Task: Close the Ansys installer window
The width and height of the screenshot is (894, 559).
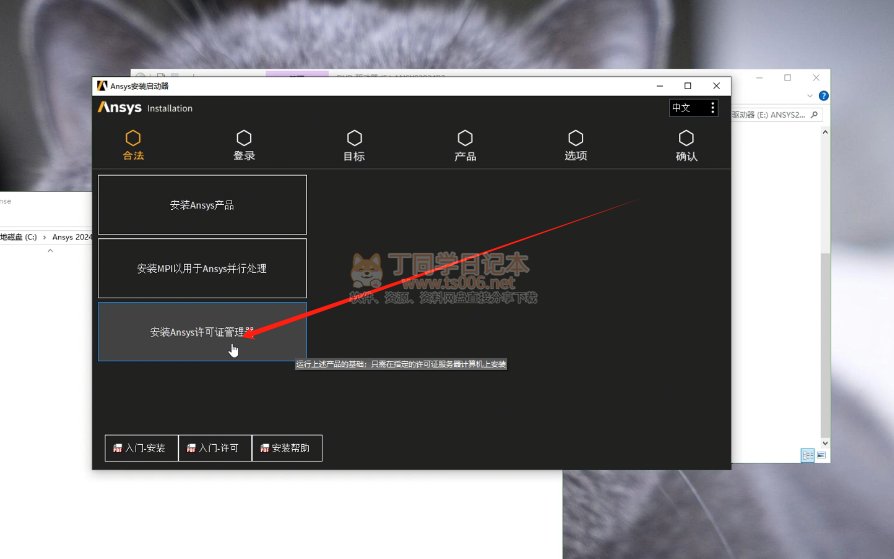Action: pyautogui.click(x=716, y=86)
